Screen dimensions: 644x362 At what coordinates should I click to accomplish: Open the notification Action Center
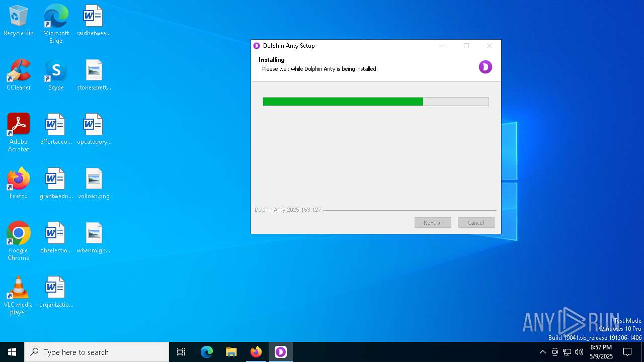coord(627,352)
